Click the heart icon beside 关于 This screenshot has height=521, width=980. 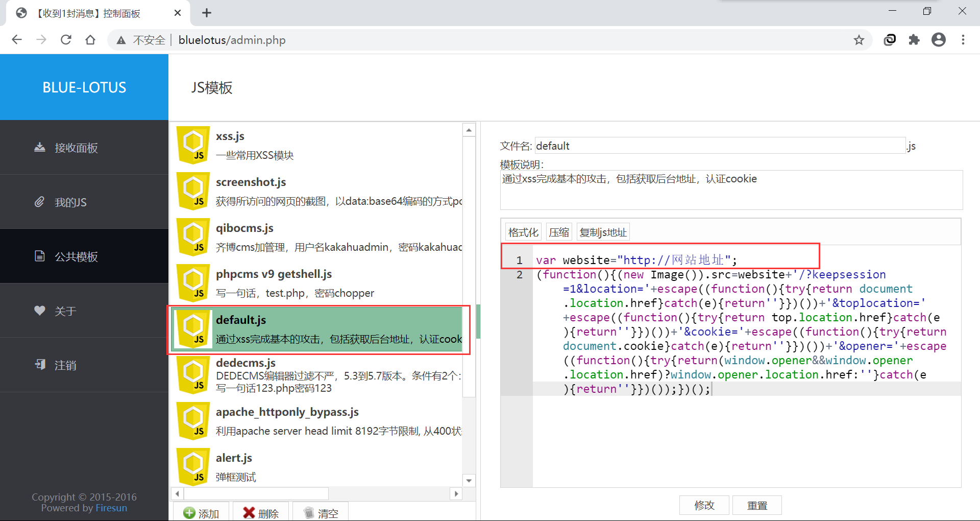[40, 311]
